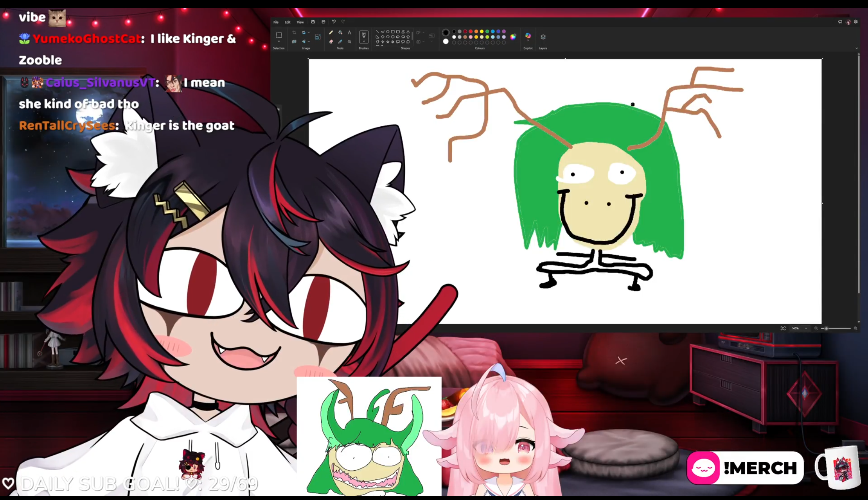Expand the Rotate options arrow
The image size is (868, 500).
pos(309,32)
